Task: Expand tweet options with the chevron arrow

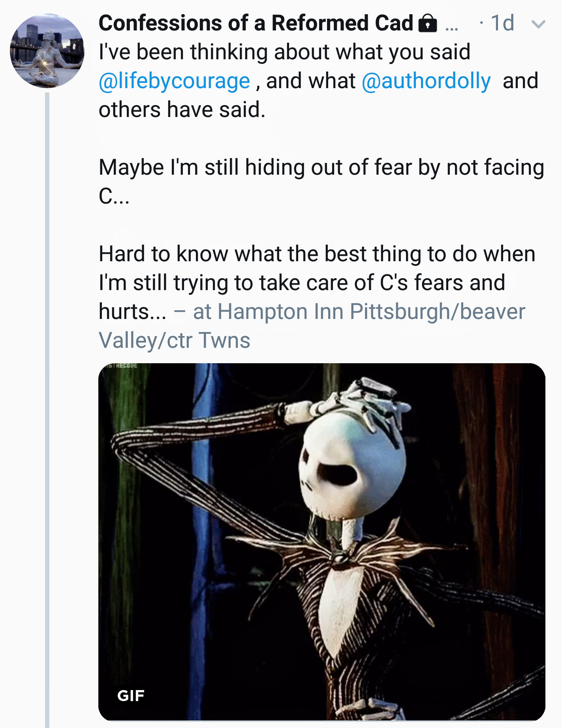Action: pos(538,24)
